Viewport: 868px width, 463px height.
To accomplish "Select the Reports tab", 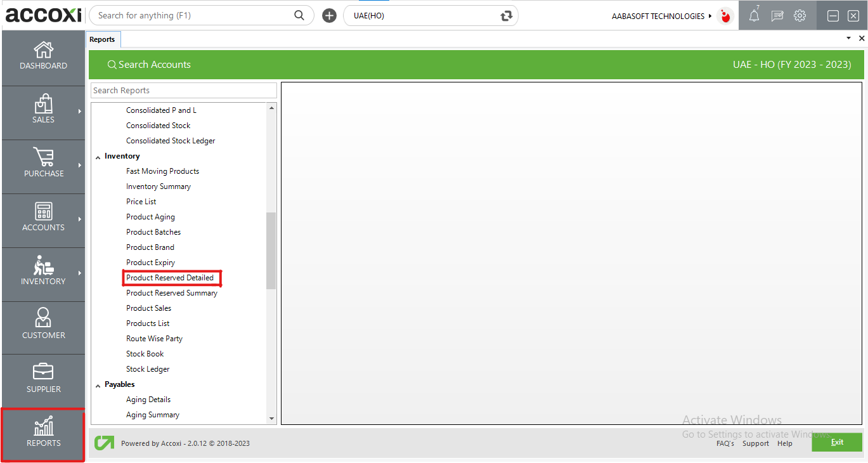I will coord(103,39).
